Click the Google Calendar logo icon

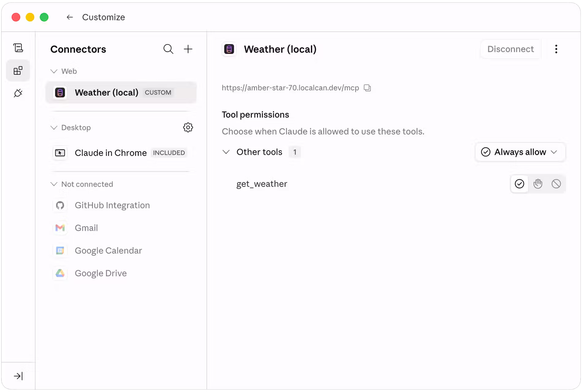click(x=60, y=251)
